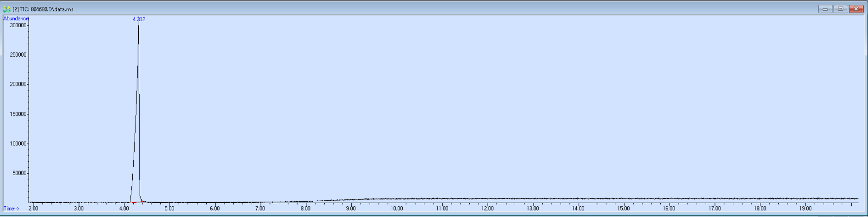Click the TIC window title bar icon
This screenshot has width=868, height=217.
coord(7,9)
